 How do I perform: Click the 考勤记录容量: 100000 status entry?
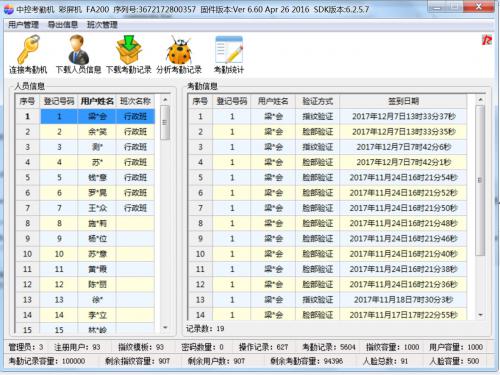click(x=47, y=361)
